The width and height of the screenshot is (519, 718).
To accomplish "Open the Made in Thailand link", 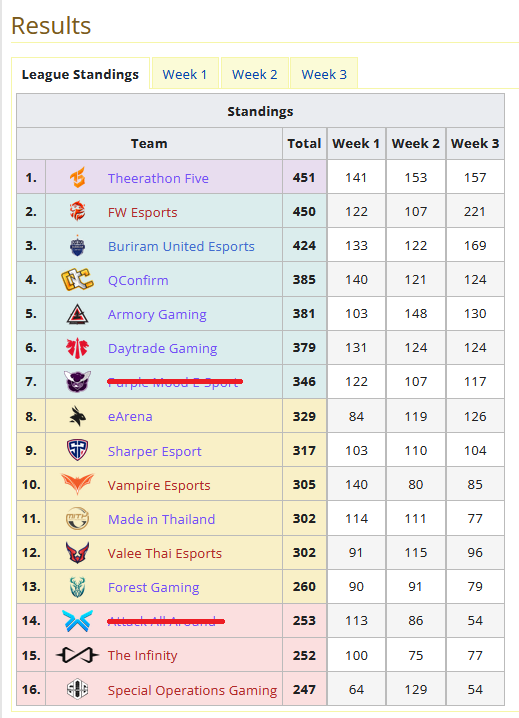I will [x=161, y=519].
